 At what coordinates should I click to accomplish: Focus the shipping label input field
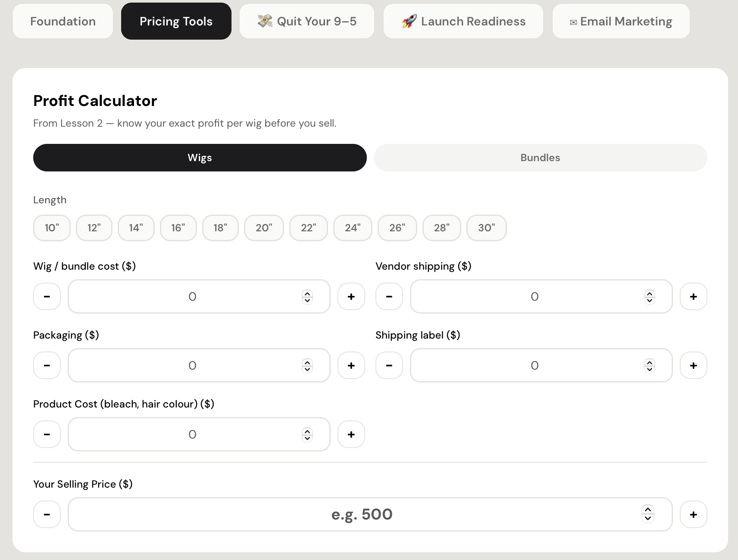tap(541, 365)
